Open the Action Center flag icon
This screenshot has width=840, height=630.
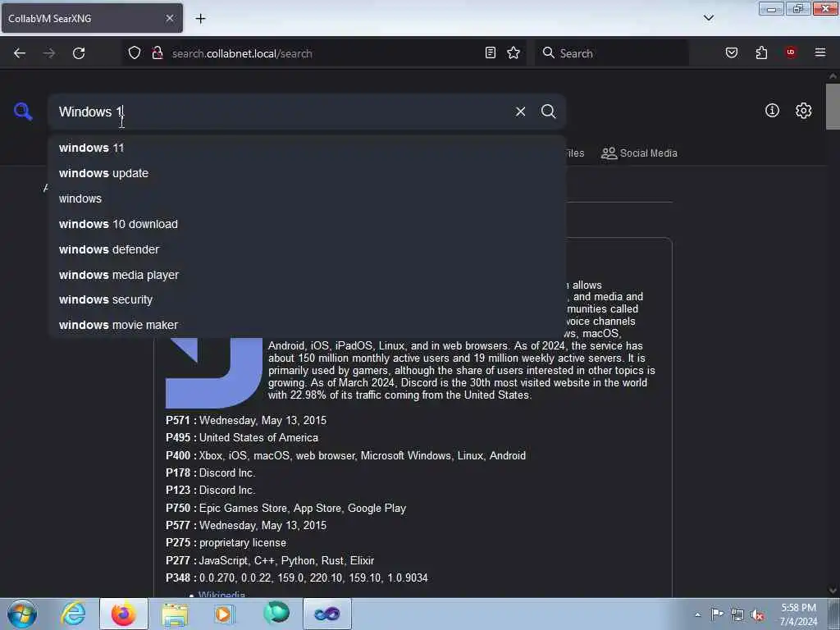point(717,614)
